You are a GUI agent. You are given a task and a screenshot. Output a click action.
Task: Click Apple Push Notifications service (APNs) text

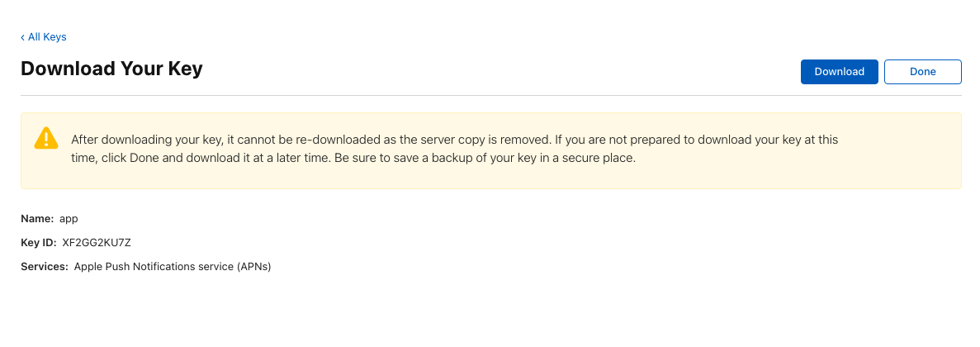173,267
